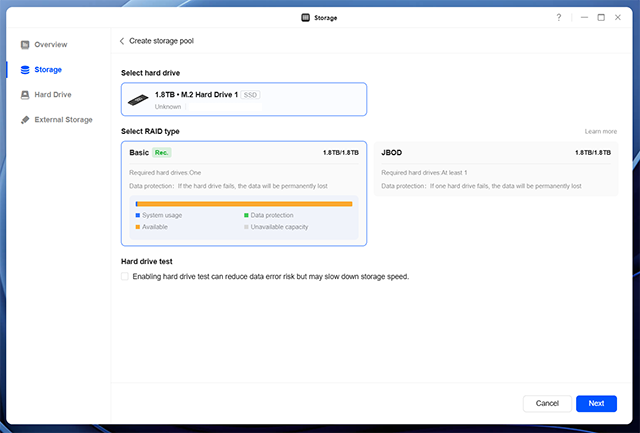Open the Overview tab

pyautogui.click(x=51, y=45)
